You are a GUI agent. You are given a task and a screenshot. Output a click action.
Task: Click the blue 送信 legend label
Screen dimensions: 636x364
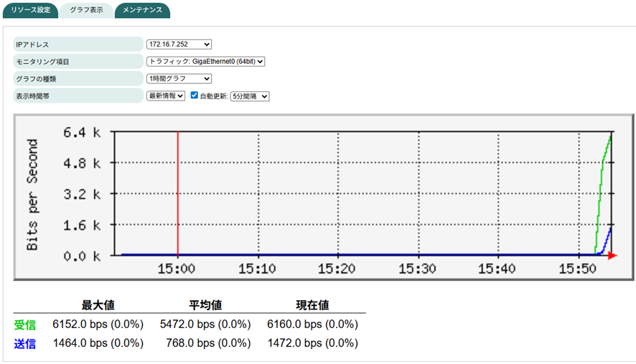(x=25, y=343)
